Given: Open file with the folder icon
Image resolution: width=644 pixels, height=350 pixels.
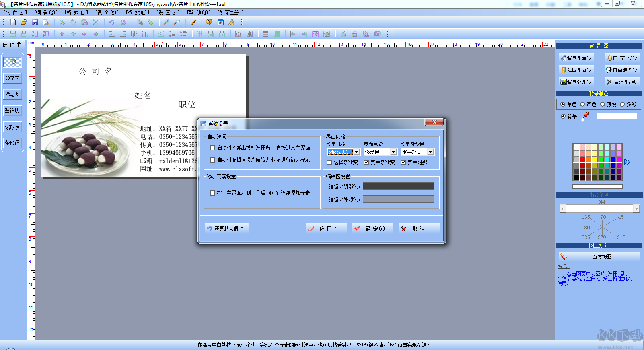Looking at the screenshot, I should point(24,23).
